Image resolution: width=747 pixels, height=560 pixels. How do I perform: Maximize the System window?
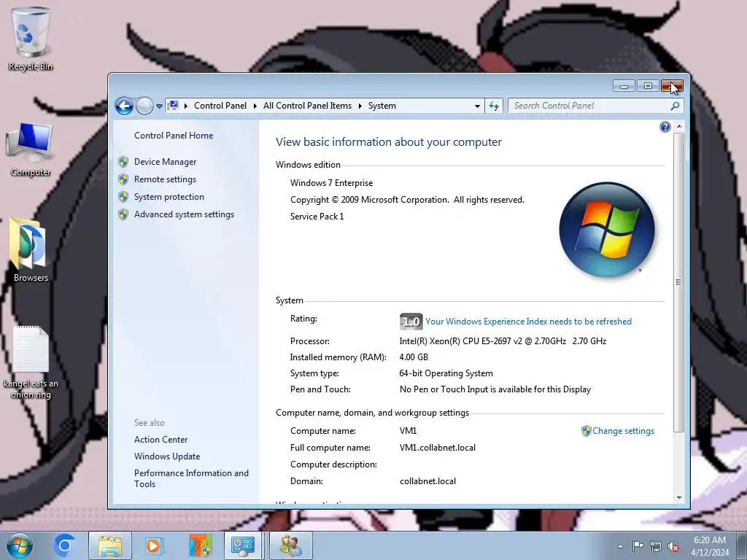tap(648, 86)
